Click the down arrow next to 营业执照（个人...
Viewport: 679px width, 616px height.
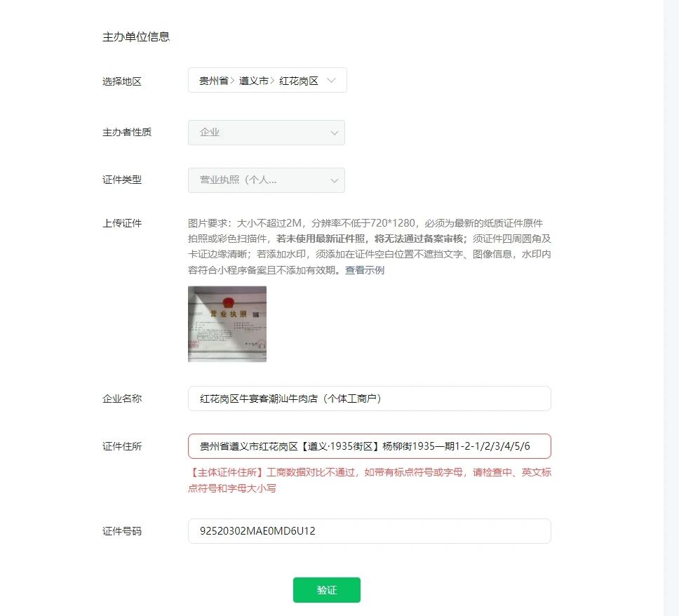335,180
